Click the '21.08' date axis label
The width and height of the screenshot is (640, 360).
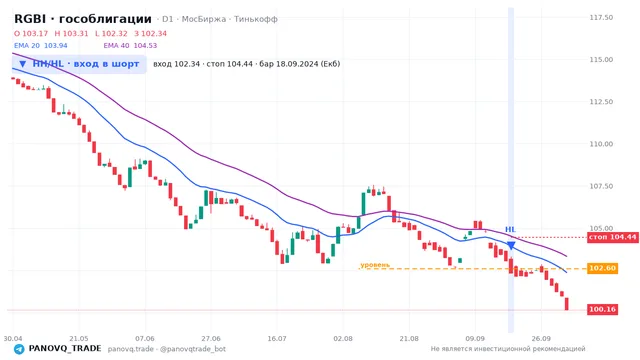(409, 338)
